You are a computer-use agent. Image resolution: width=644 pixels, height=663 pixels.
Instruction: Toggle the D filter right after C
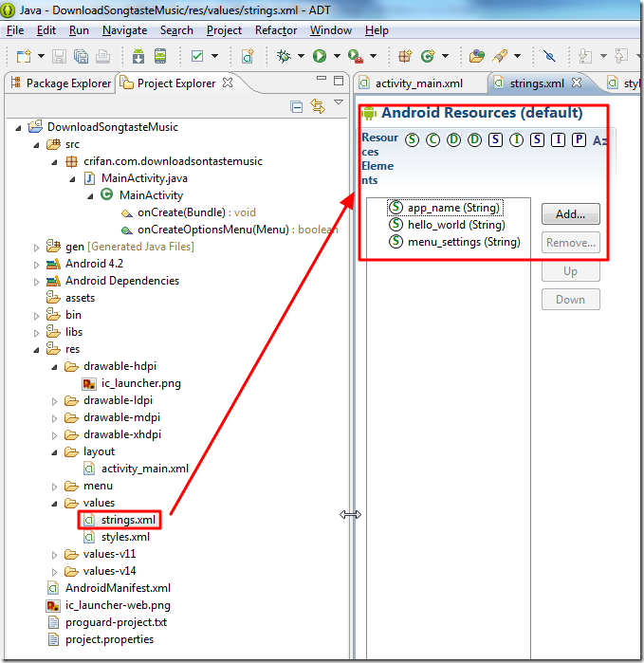453,139
